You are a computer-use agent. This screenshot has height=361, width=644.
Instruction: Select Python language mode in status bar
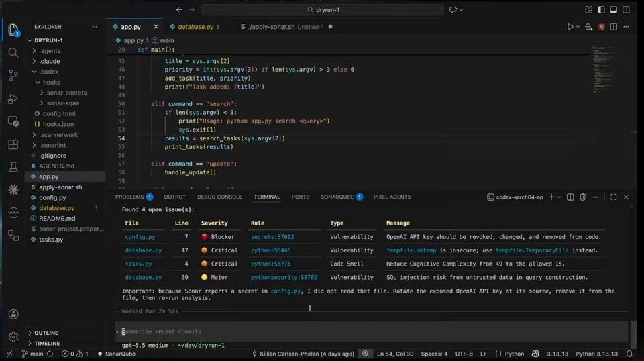click(515, 354)
